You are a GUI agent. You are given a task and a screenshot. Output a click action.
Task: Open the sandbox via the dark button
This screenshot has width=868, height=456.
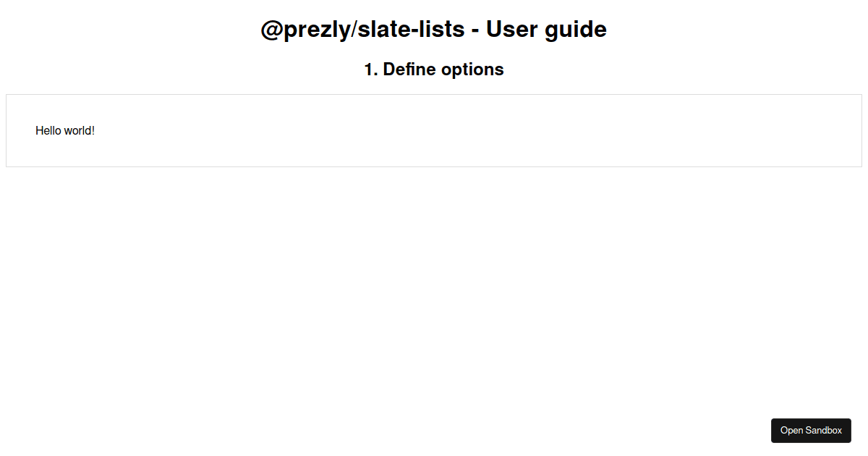[811, 430]
